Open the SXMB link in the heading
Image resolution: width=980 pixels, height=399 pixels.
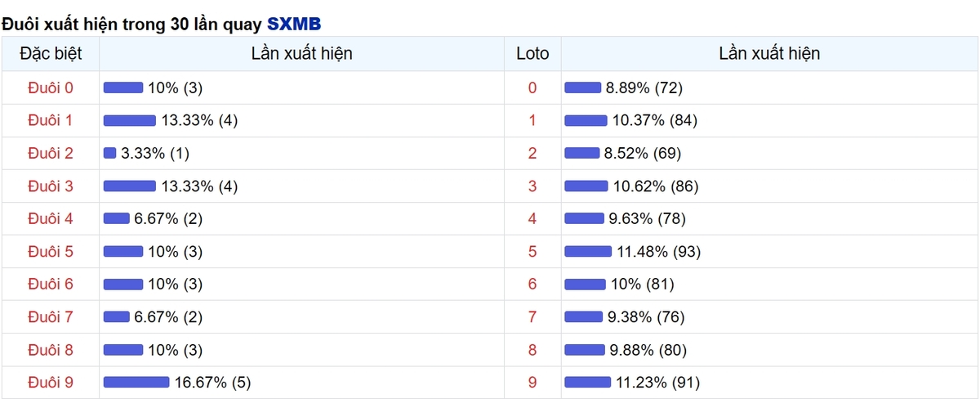pos(294,24)
